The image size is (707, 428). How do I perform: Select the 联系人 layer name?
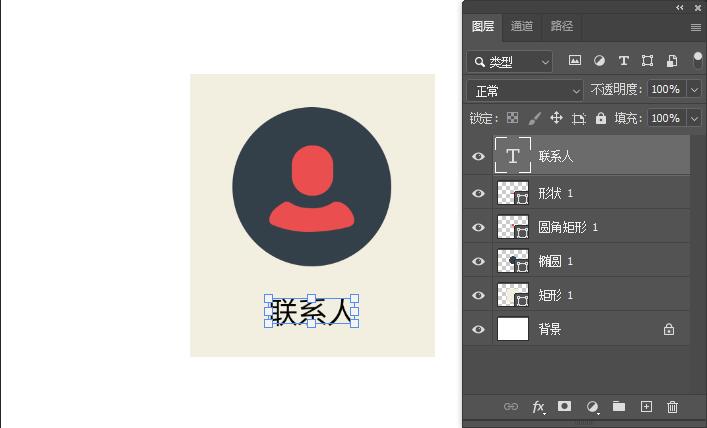pyautogui.click(x=556, y=156)
